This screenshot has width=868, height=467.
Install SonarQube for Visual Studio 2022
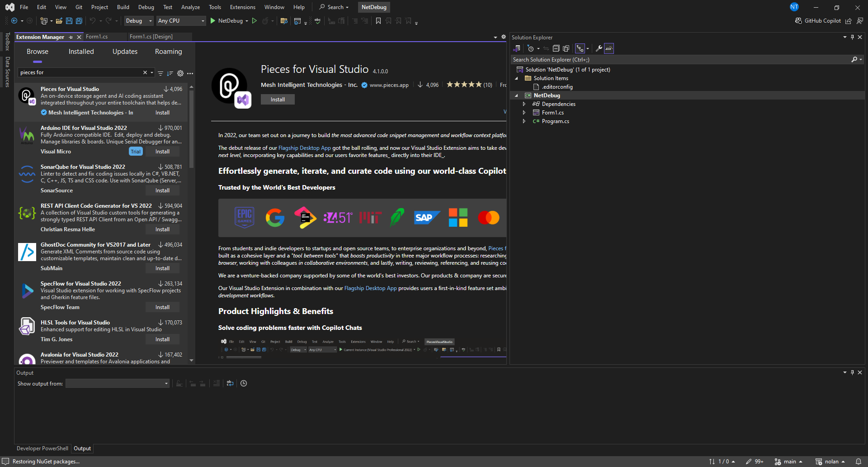[162, 191]
